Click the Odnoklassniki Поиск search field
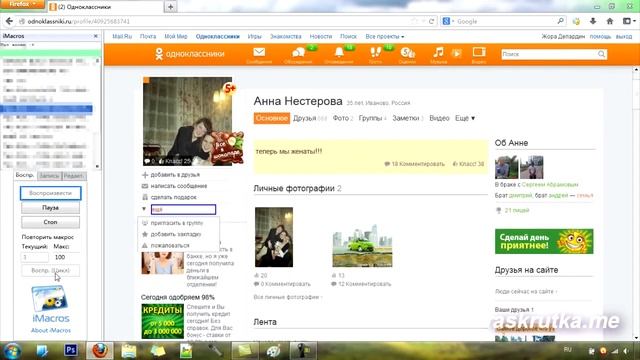Screen dimensions: 640x360 click(x=549, y=54)
